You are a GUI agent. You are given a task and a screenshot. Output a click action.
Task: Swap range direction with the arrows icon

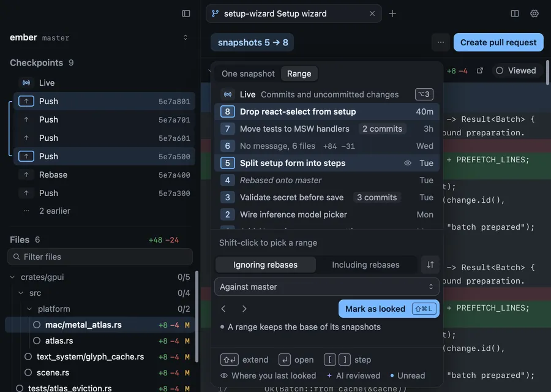[x=430, y=265]
